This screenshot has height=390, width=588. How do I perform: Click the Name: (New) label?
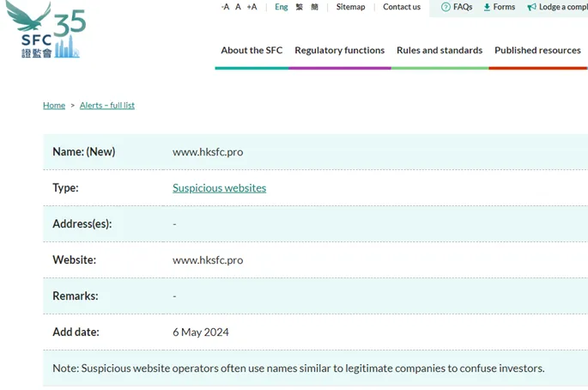[x=84, y=152]
